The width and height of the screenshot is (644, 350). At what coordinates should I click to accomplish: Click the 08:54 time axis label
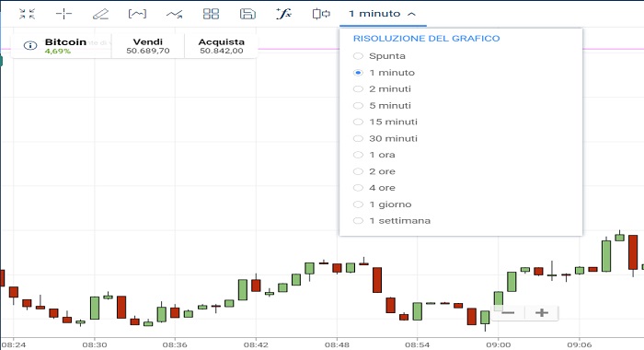[x=418, y=344]
